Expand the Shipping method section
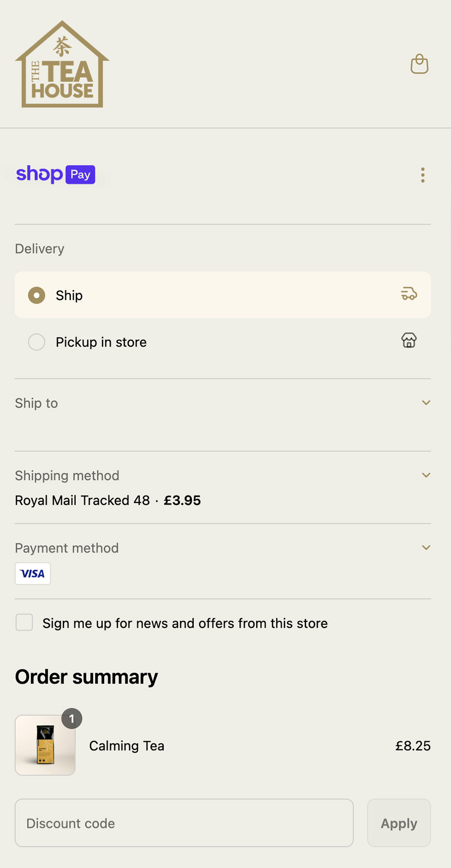451x868 pixels. (x=426, y=475)
